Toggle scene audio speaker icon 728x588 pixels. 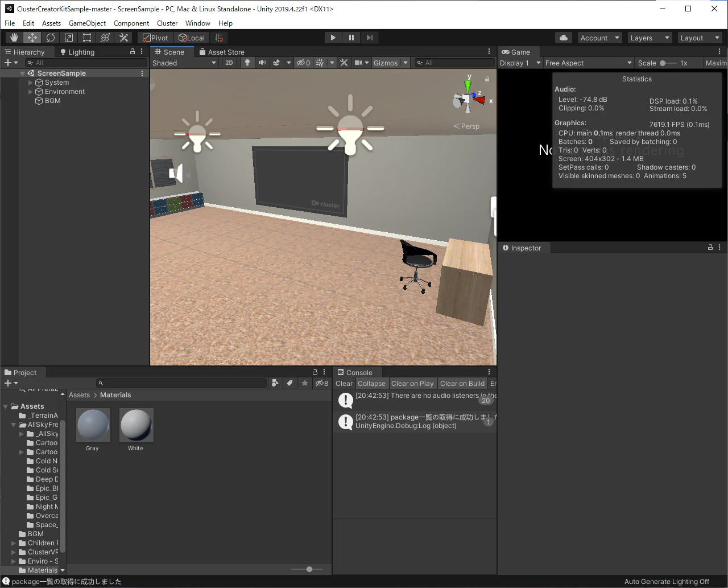[262, 63]
